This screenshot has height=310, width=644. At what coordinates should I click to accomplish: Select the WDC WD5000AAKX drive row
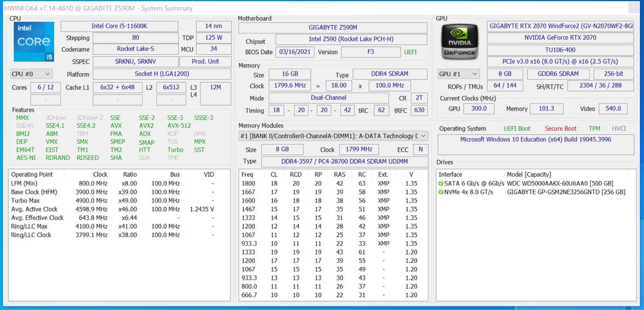tap(536, 184)
